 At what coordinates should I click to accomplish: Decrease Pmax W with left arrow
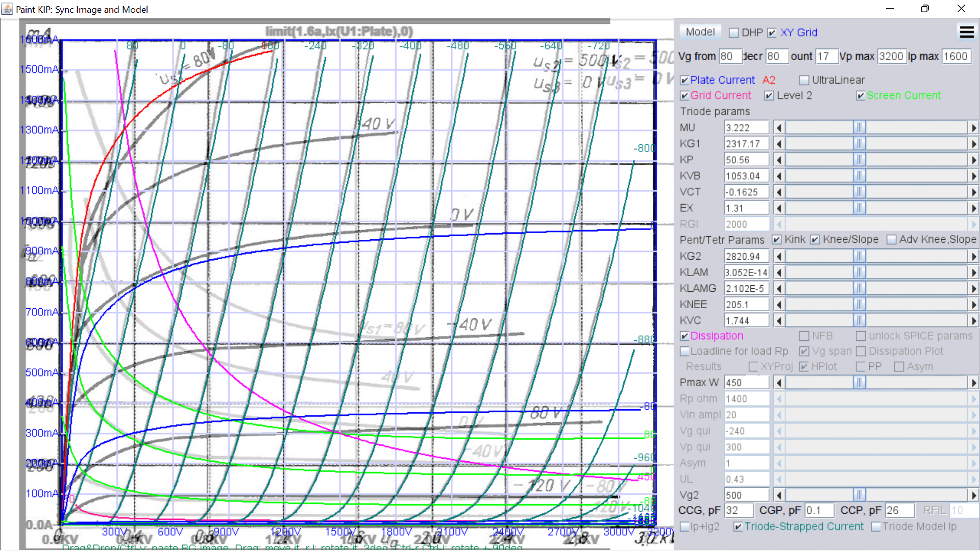coord(779,383)
